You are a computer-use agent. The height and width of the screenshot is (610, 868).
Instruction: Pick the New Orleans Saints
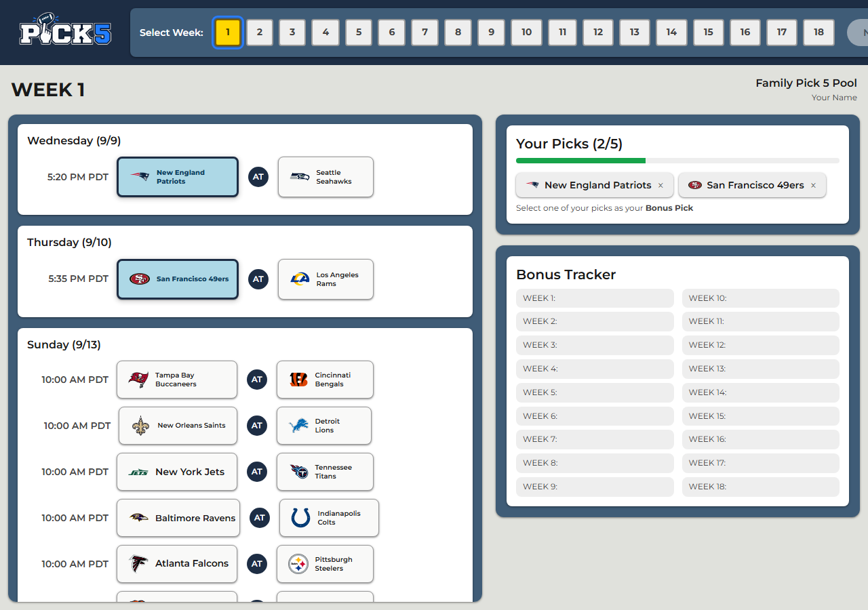click(x=178, y=426)
